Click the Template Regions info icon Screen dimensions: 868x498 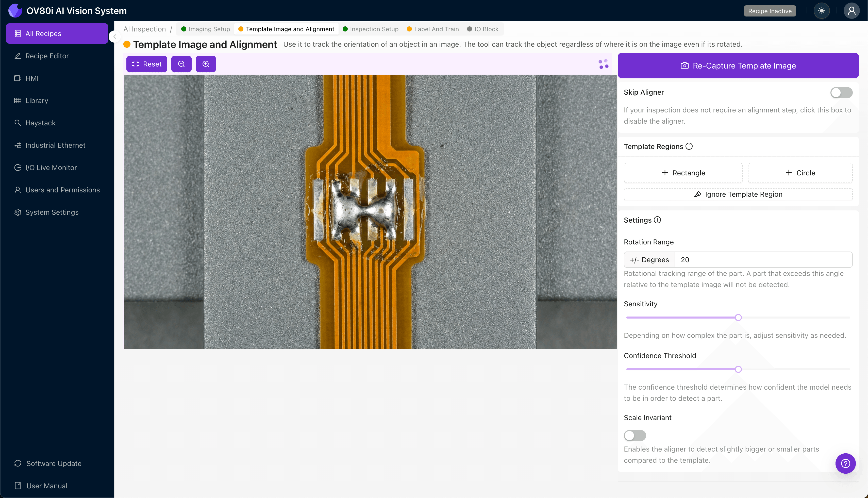(x=689, y=146)
